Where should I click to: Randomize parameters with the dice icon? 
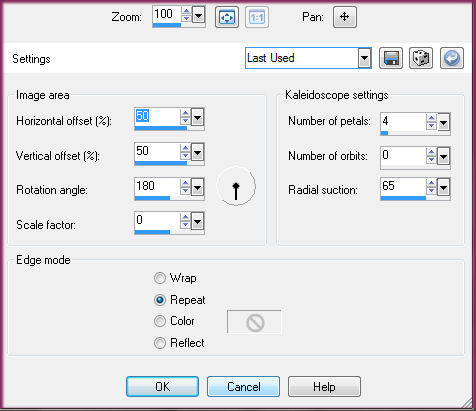coord(421,58)
